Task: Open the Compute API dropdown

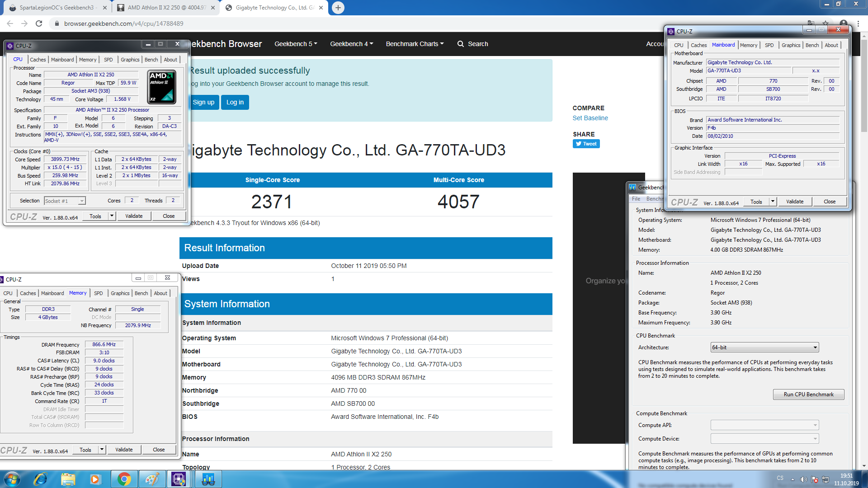Action: pos(764,425)
